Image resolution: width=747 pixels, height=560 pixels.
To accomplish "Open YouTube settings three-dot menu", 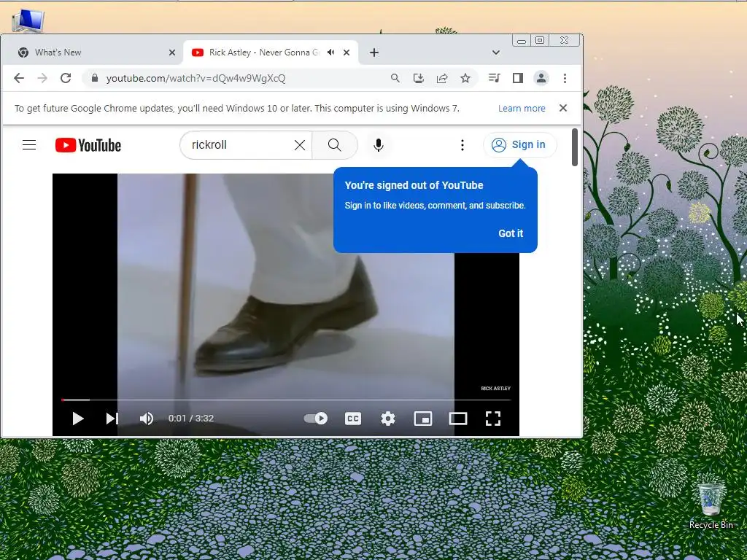I will point(462,145).
